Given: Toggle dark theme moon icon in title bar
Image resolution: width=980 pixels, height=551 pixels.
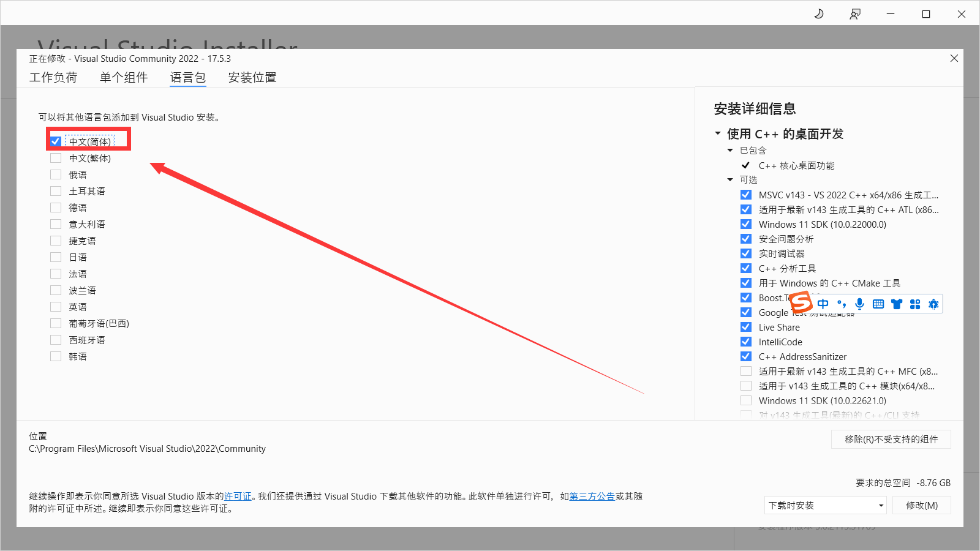Looking at the screenshot, I should pyautogui.click(x=819, y=13).
